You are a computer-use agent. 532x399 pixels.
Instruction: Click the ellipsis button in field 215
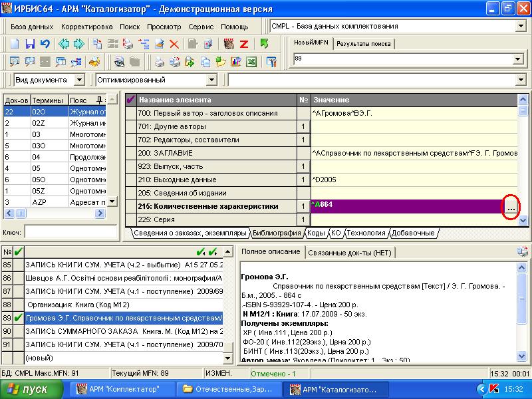[x=510, y=207]
